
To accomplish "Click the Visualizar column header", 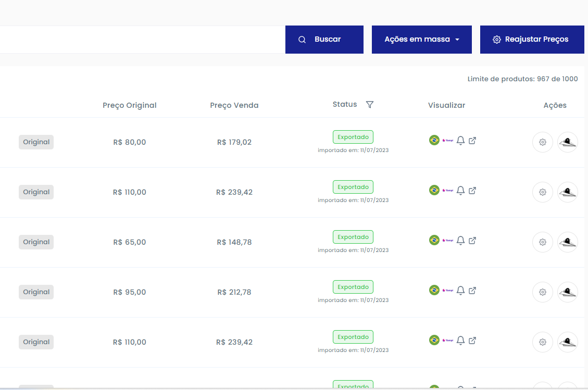I will click(447, 105).
